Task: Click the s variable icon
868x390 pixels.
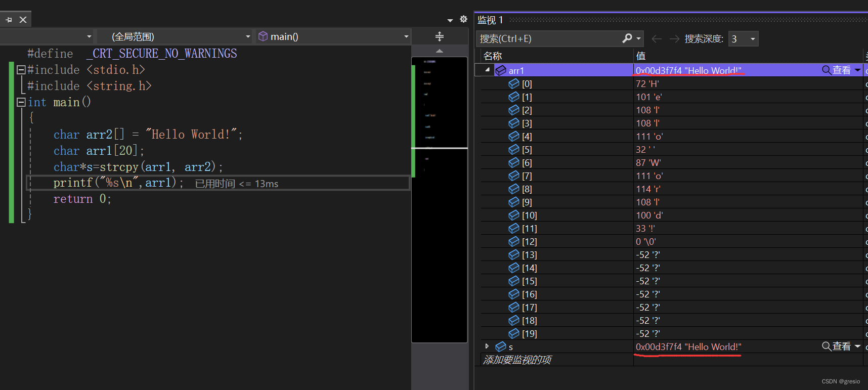Action: tap(501, 346)
